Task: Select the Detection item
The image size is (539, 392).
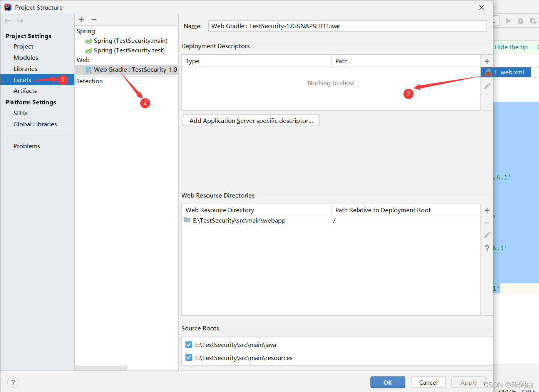Action: tap(89, 81)
